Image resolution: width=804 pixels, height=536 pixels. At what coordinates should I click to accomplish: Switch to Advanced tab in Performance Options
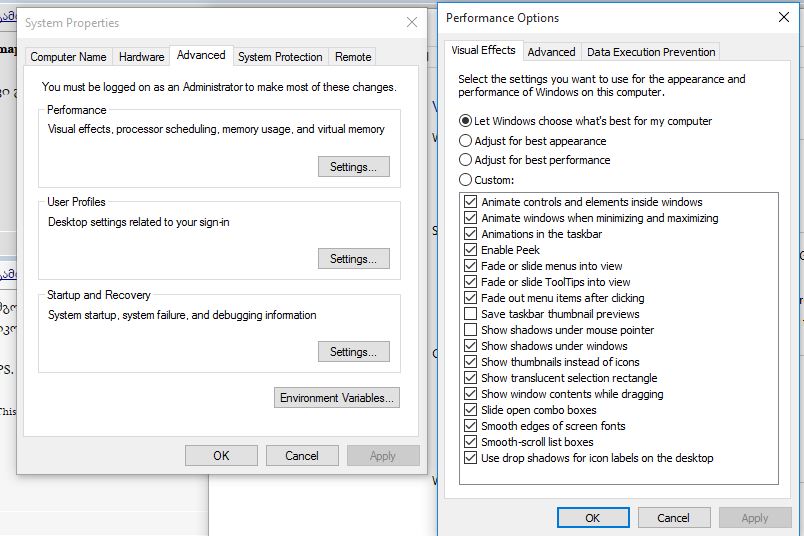[x=551, y=52]
